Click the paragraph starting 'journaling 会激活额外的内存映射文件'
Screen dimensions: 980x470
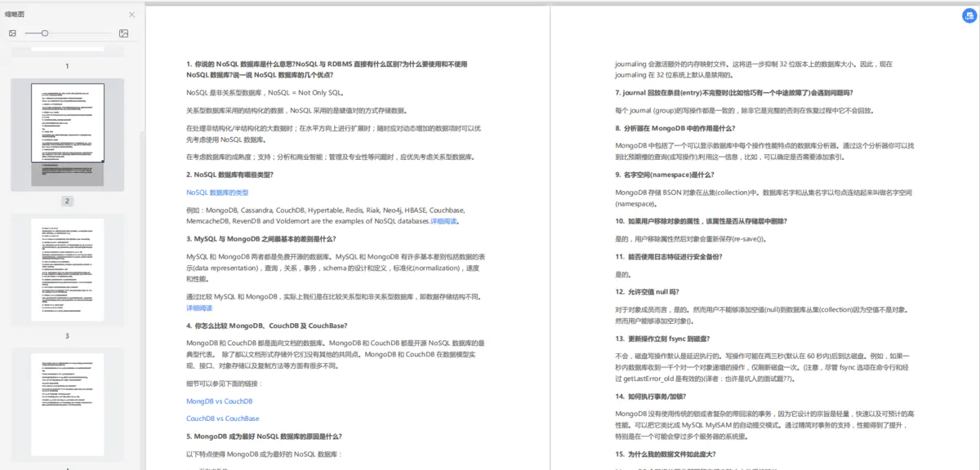[x=754, y=69]
